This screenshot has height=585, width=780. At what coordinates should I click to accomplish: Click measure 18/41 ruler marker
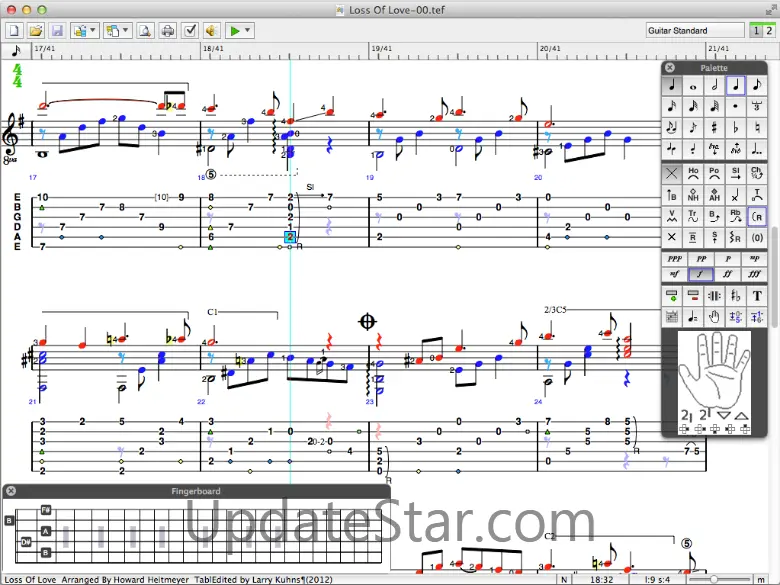213,49
